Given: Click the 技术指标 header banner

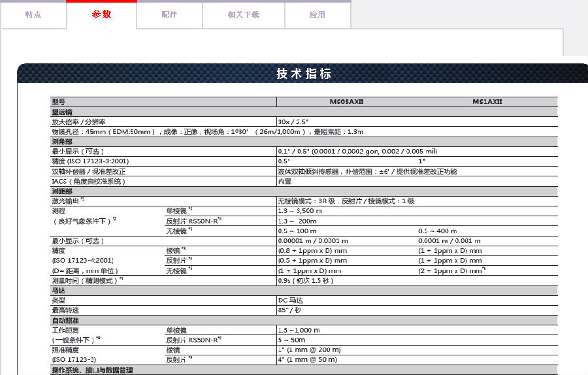Looking at the screenshot, I should point(303,74).
